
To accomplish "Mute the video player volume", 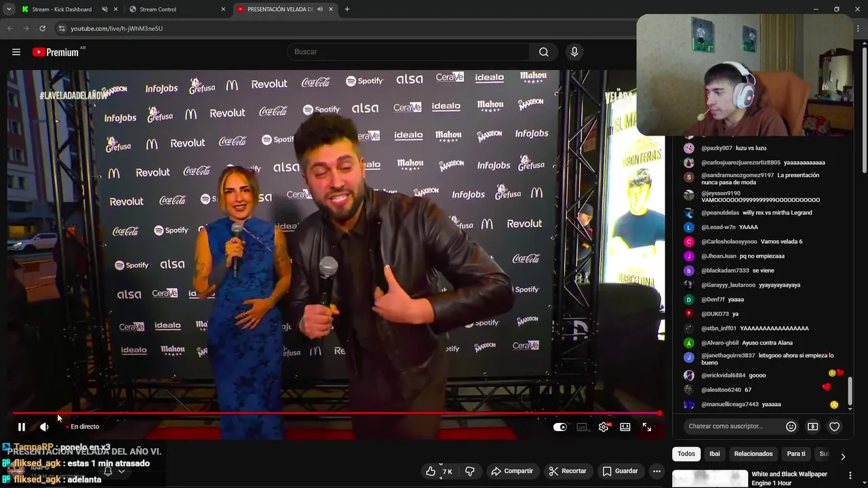I will (x=44, y=427).
